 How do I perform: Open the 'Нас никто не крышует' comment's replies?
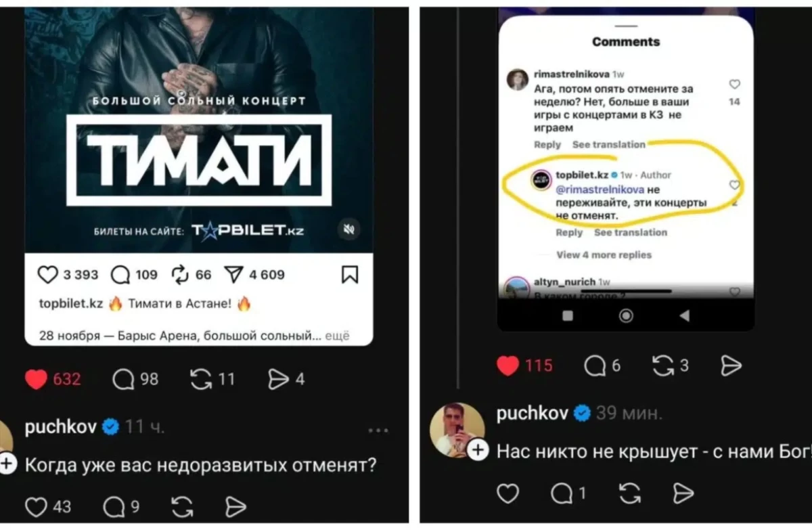(561, 494)
